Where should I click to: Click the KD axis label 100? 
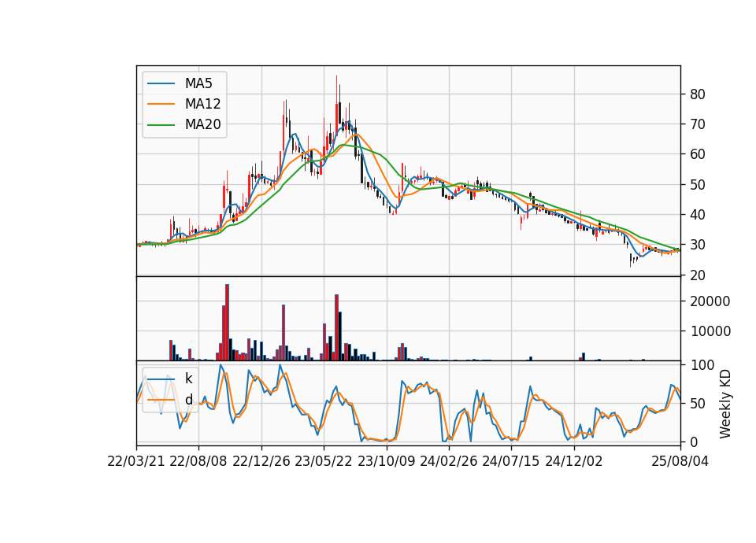(702, 365)
